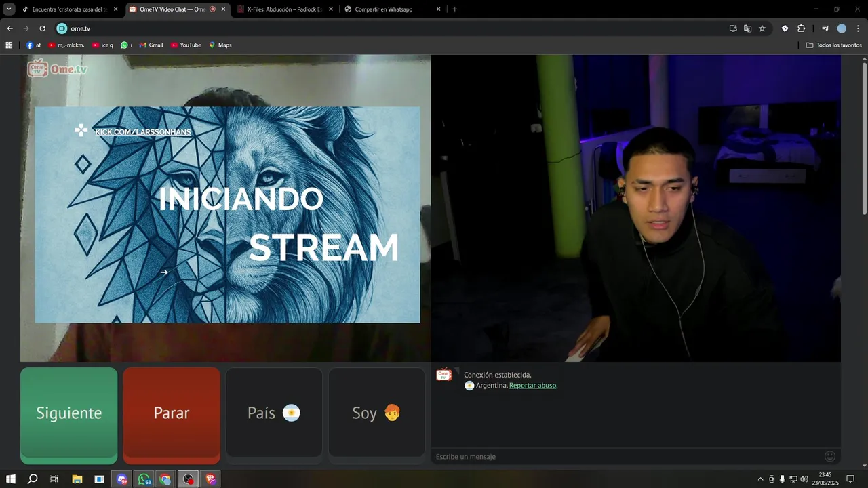The image size is (868, 488).
Task: Open the Chrome profile avatar
Action: coord(842,28)
